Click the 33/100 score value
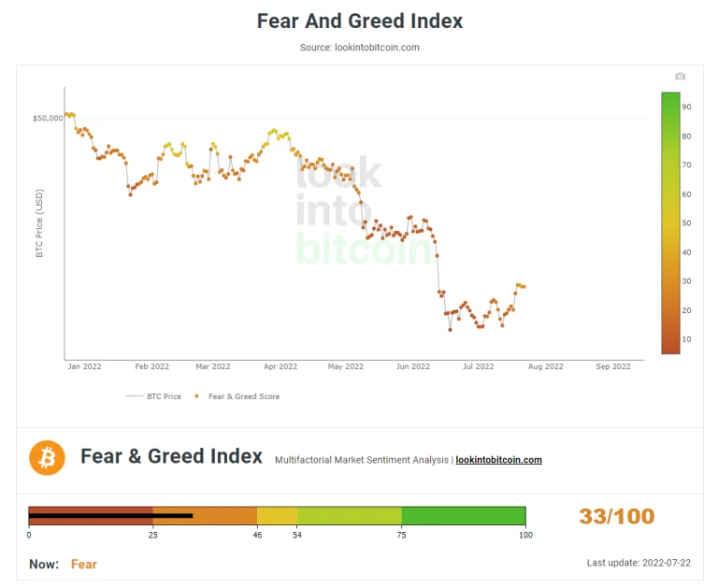The width and height of the screenshot is (718, 588). [617, 516]
